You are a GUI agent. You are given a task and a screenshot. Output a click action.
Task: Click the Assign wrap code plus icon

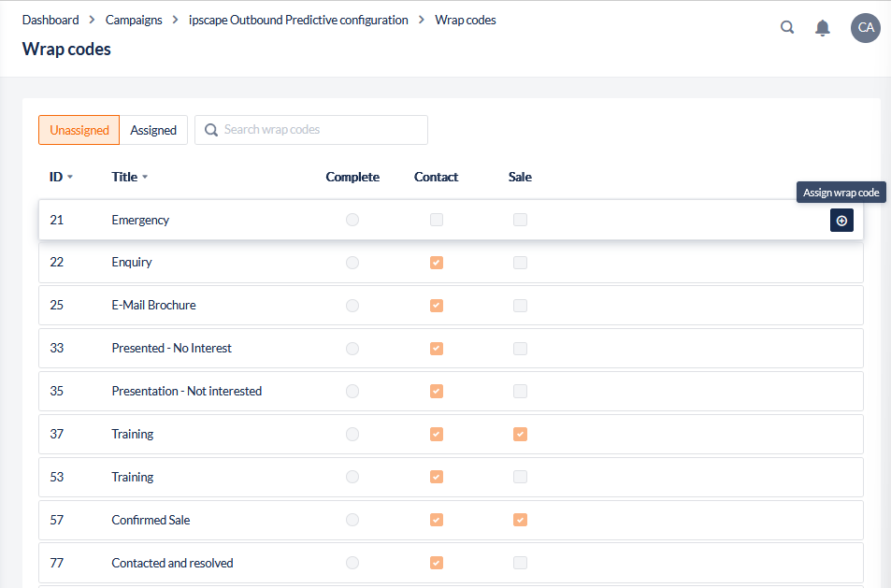coord(841,221)
